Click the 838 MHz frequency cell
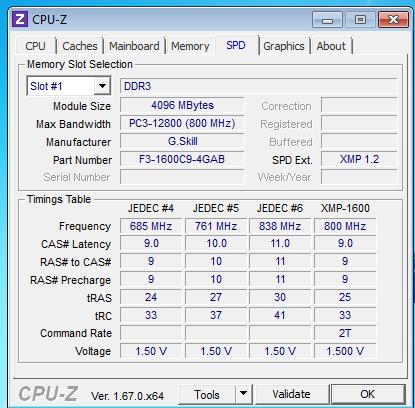This screenshot has height=408, width=415. (280, 226)
